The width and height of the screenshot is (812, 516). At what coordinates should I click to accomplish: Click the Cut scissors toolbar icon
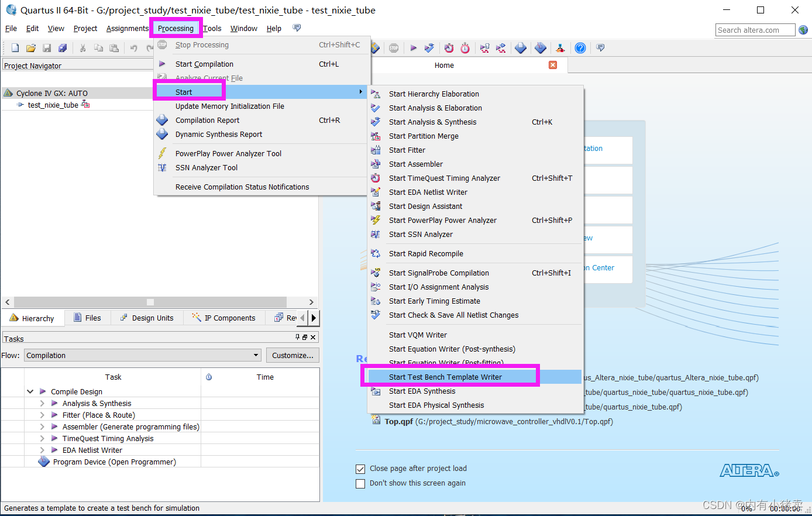82,48
